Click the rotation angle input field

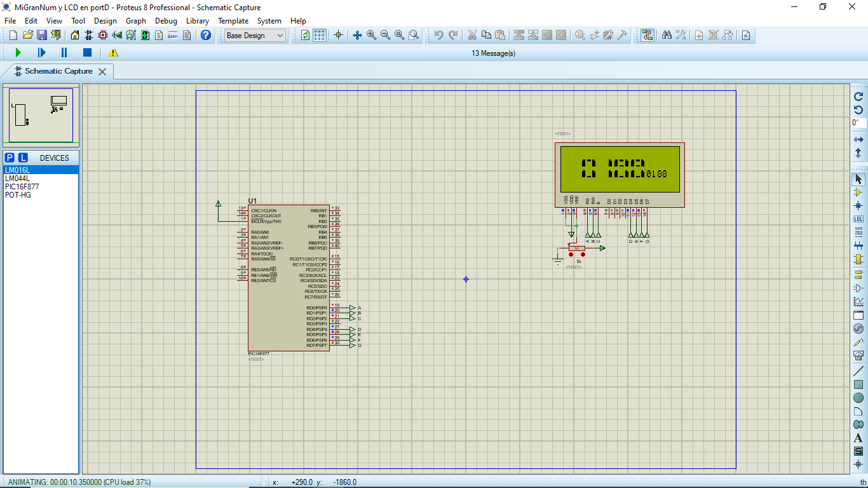(x=858, y=123)
